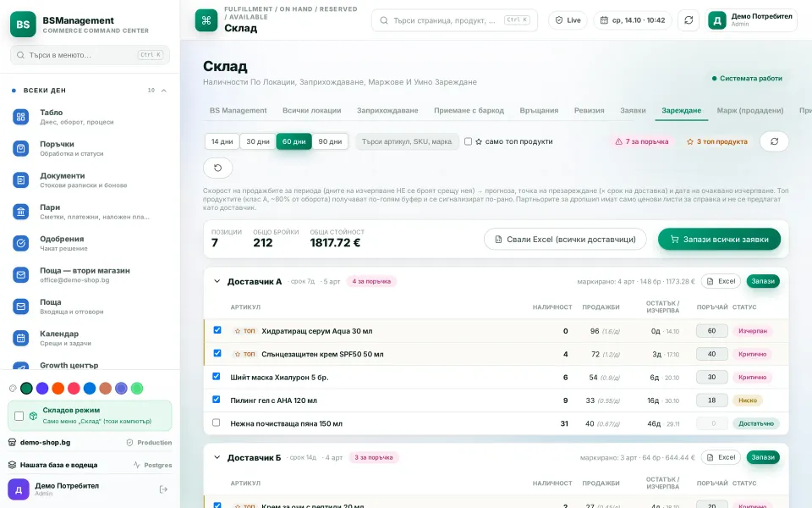Uncheck Шийт маска Хиалурон 5 бр. row

click(x=217, y=376)
